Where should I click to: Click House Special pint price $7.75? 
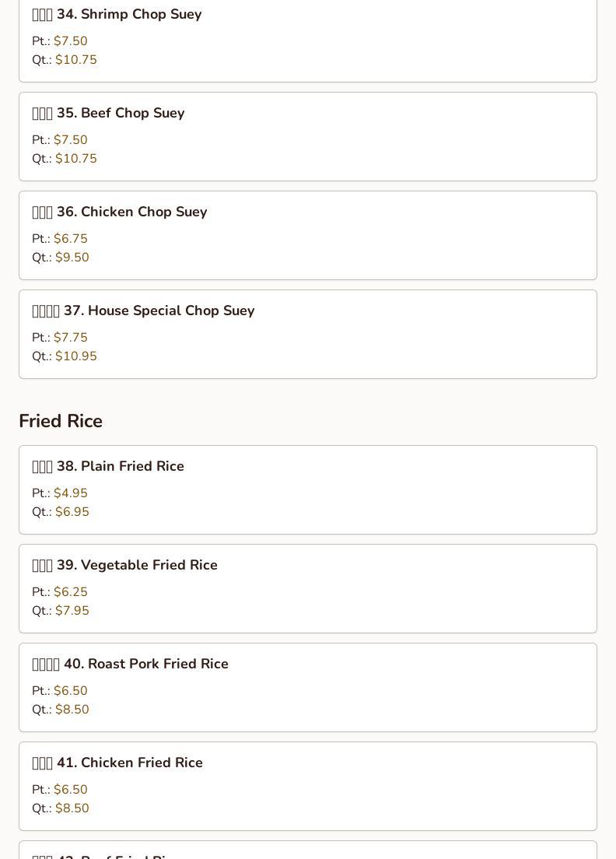[70, 338]
